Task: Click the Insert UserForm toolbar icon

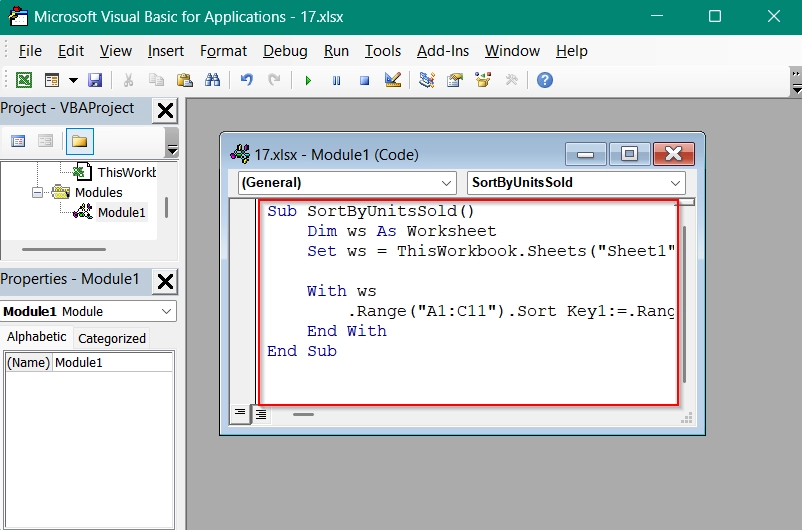Action: coord(52,80)
